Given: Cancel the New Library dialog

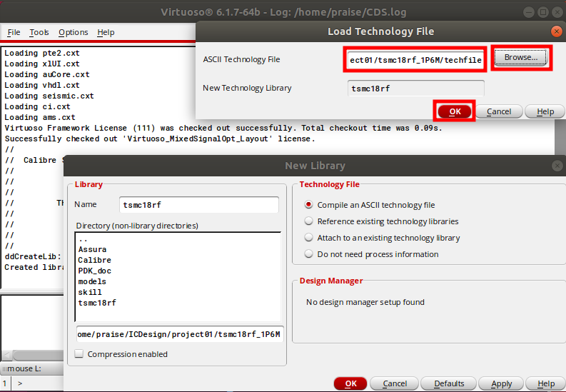Looking at the screenshot, I should (395, 383).
